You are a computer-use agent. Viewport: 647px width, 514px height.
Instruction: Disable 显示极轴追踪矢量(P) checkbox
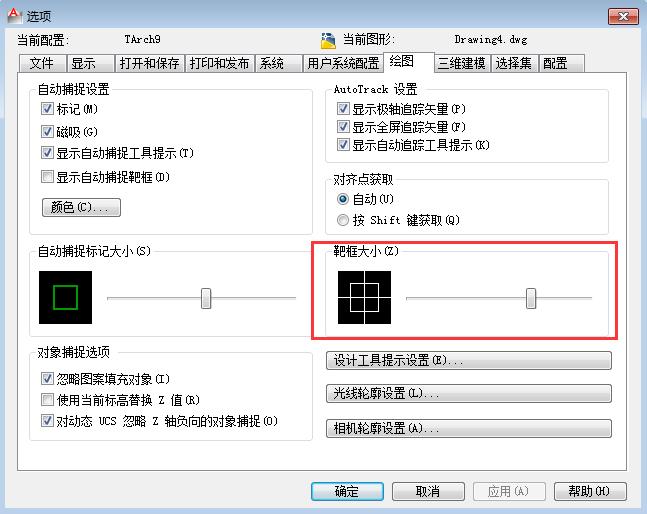pyautogui.click(x=343, y=108)
